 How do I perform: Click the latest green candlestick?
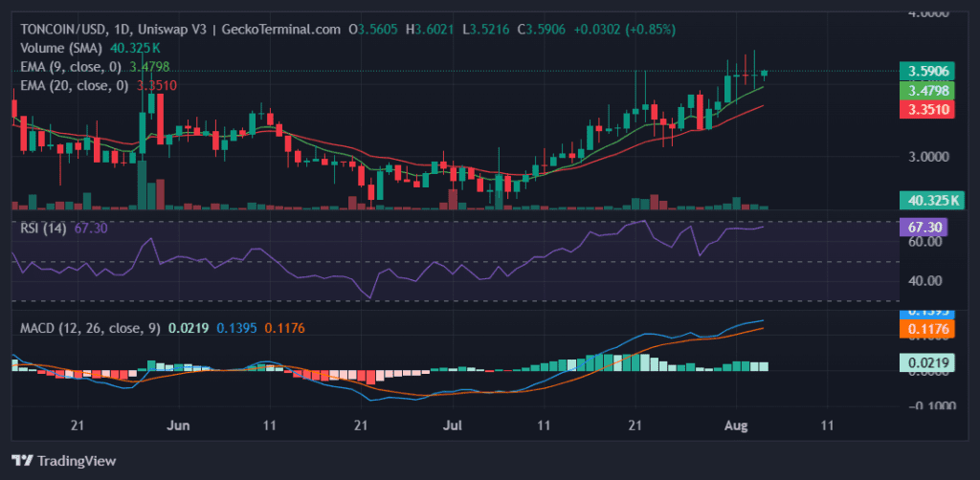point(764,74)
